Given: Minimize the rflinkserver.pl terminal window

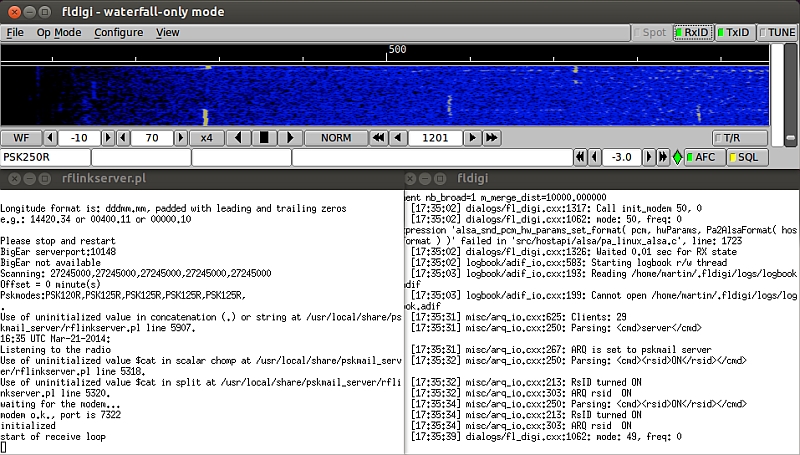Looking at the screenshot, I should tap(30, 179).
